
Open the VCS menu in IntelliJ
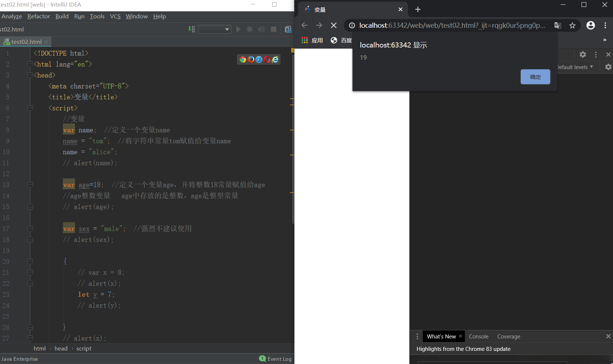point(115,16)
